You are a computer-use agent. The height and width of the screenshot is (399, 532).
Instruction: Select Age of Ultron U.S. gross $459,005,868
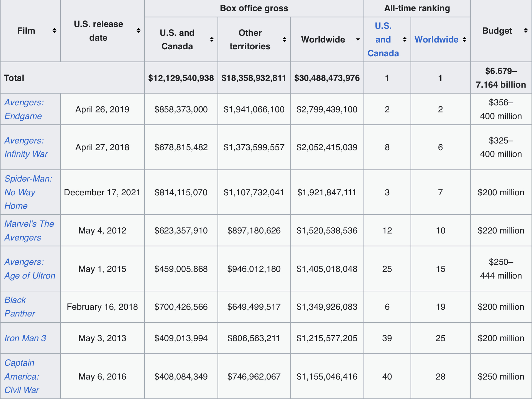click(181, 269)
